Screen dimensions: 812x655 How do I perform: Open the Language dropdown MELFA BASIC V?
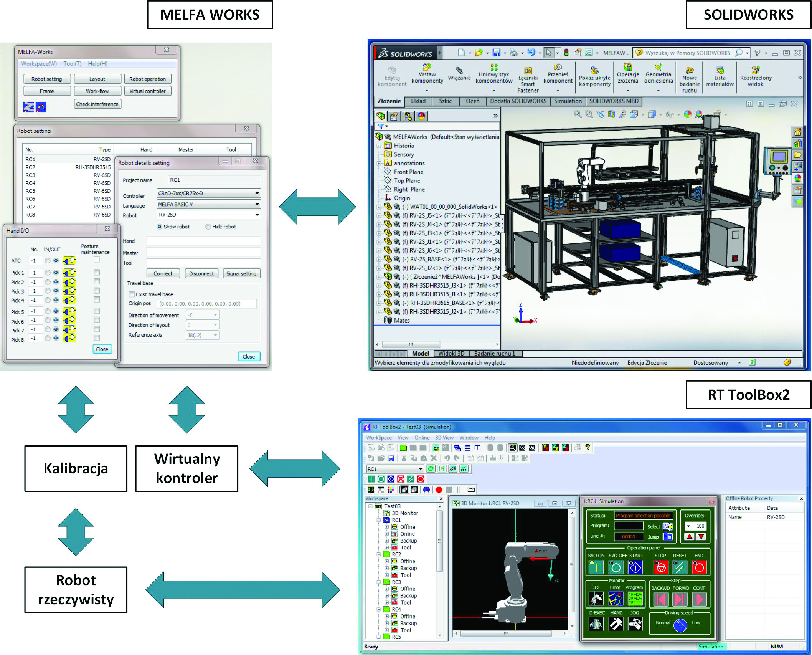pos(209,204)
